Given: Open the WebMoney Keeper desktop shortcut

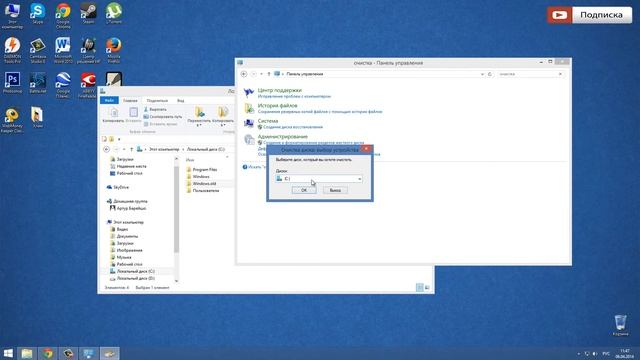Looking at the screenshot, I should [12, 120].
